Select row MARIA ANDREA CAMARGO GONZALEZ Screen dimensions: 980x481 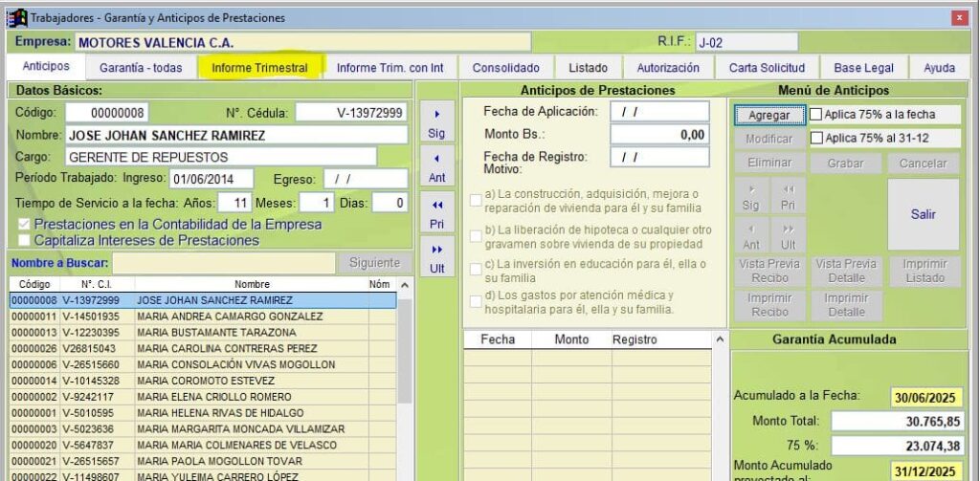coord(203,317)
